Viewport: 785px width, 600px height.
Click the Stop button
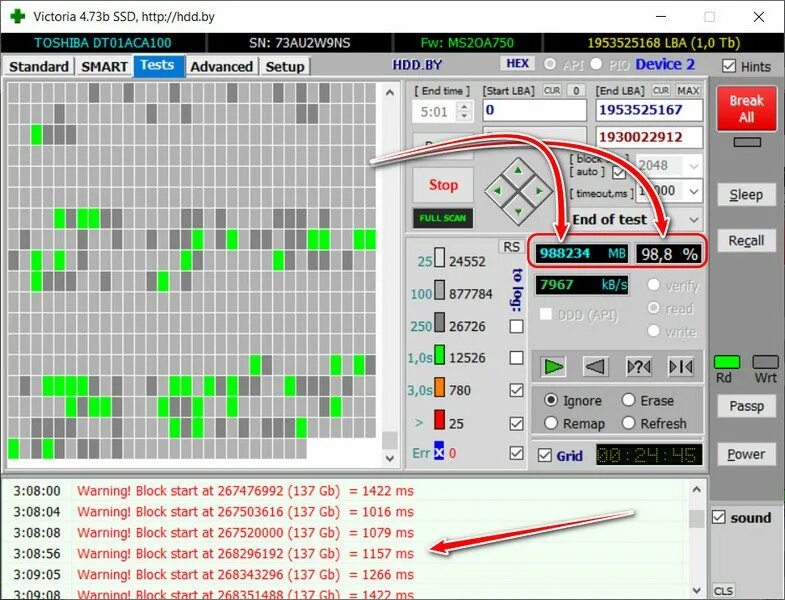pos(443,185)
